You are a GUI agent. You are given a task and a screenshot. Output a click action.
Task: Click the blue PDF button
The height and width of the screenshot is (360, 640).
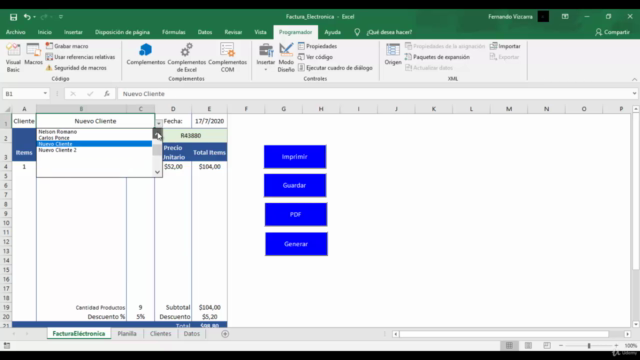tap(296, 214)
